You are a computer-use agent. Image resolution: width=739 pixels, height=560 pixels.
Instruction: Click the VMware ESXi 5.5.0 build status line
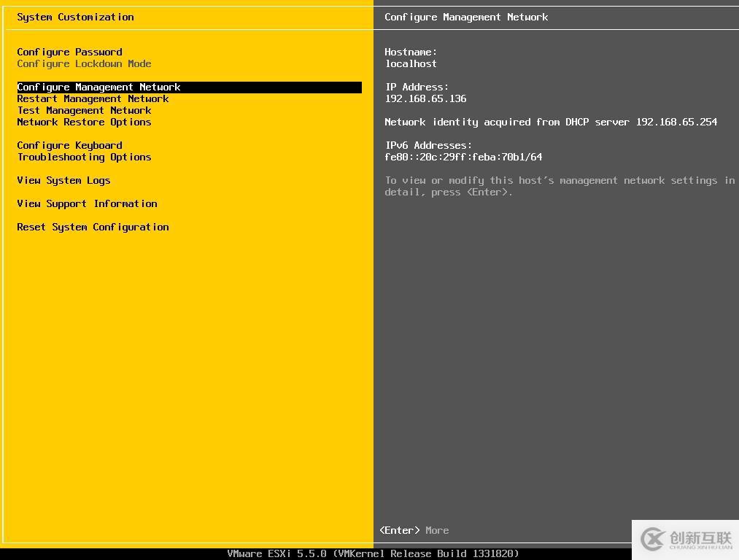tap(373, 553)
